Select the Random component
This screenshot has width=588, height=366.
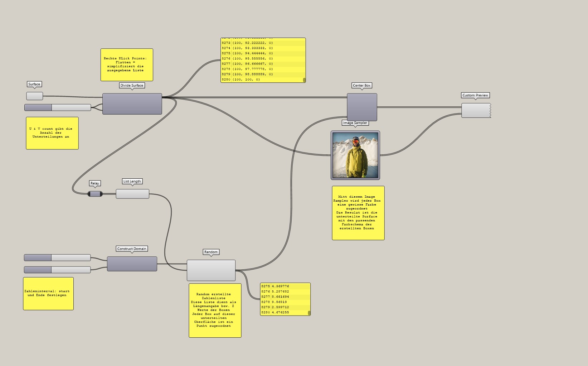[x=210, y=270]
